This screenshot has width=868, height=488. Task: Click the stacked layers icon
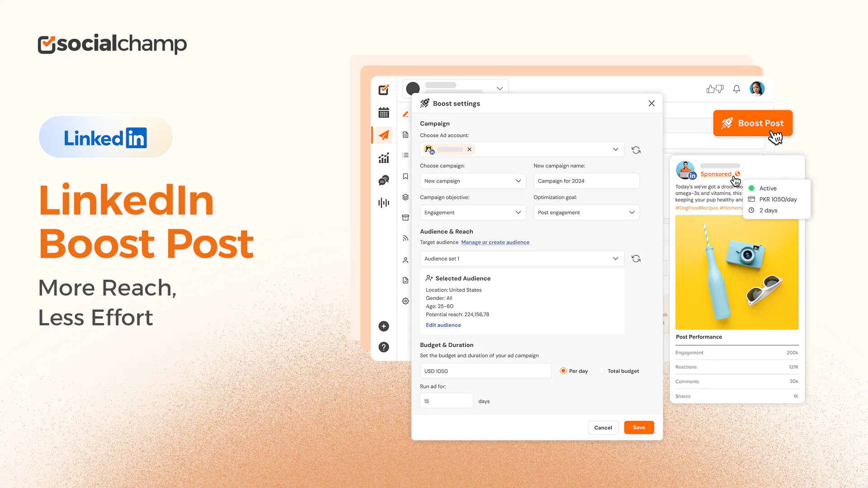[406, 197]
